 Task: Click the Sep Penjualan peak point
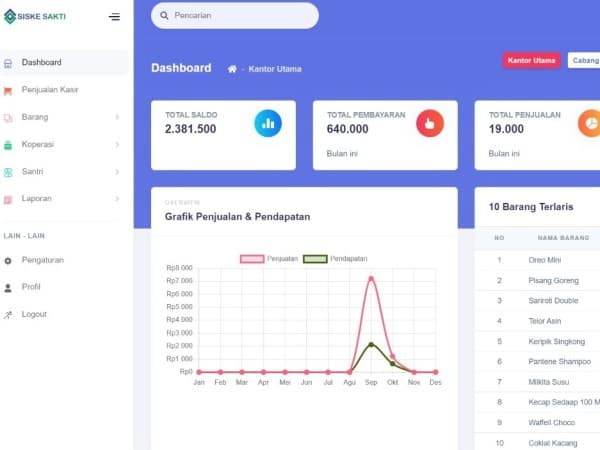pyautogui.click(x=371, y=279)
